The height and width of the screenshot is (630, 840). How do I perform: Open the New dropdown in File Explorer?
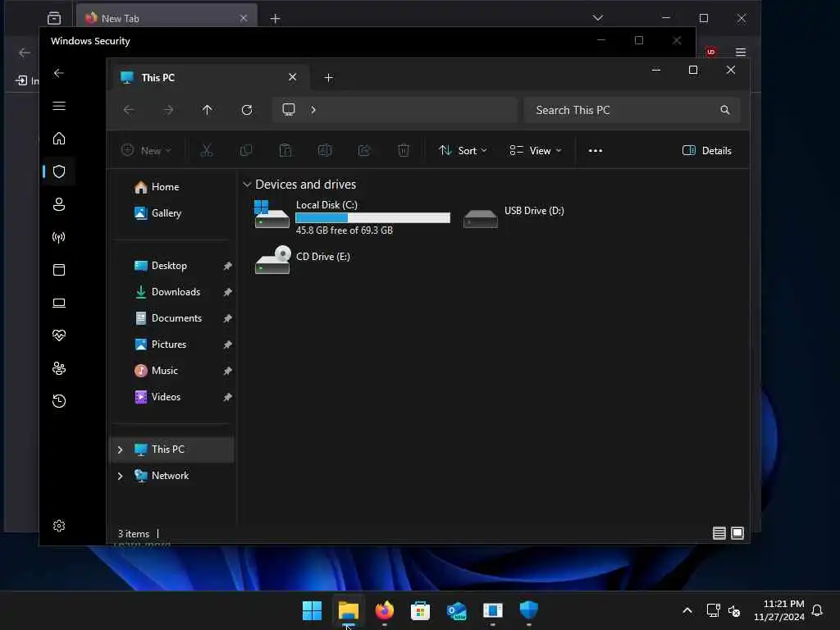[146, 151]
